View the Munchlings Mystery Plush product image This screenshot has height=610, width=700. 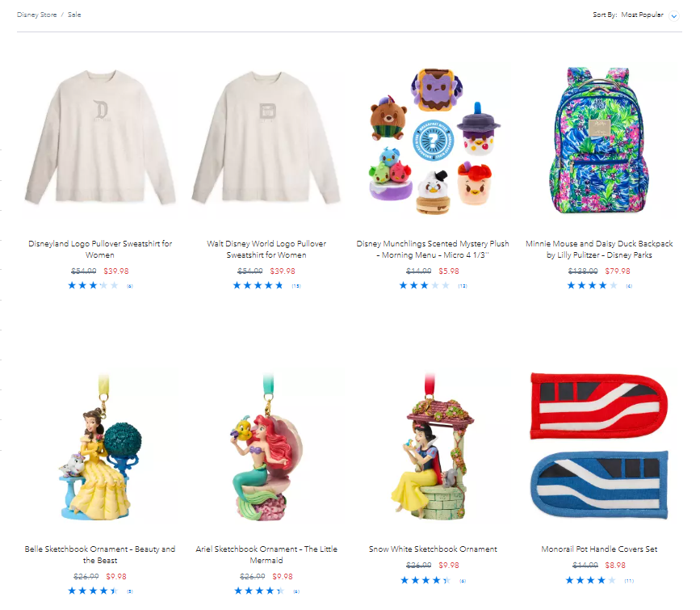pyautogui.click(x=433, y=140)
